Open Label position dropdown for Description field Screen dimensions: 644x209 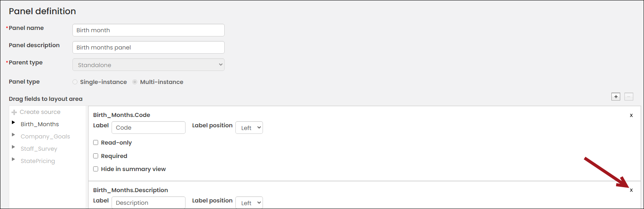tap(249, 203)
